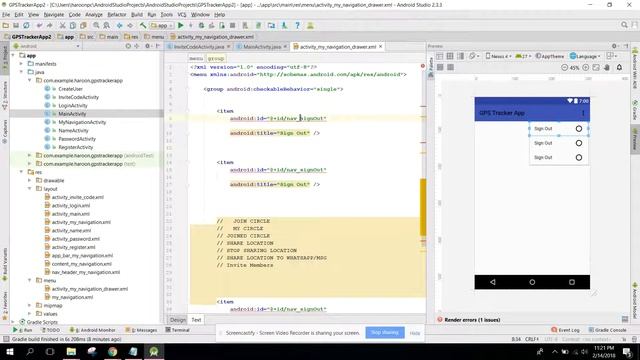
Task: Open the Android project view dropdown
Action: (x=46, y=46)
